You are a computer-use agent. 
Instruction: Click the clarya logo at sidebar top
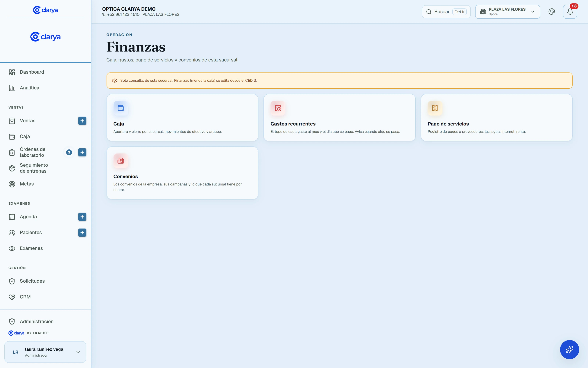[45, 10]
